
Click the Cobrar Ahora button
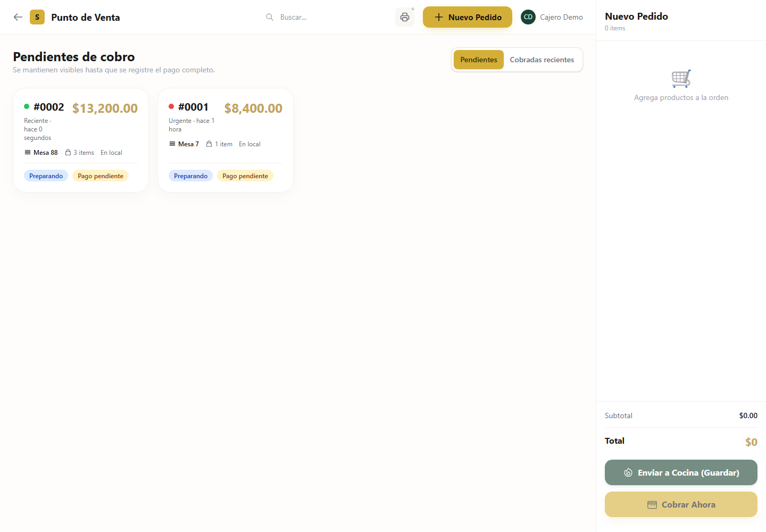pyautogui.click(x=681, y=504)
